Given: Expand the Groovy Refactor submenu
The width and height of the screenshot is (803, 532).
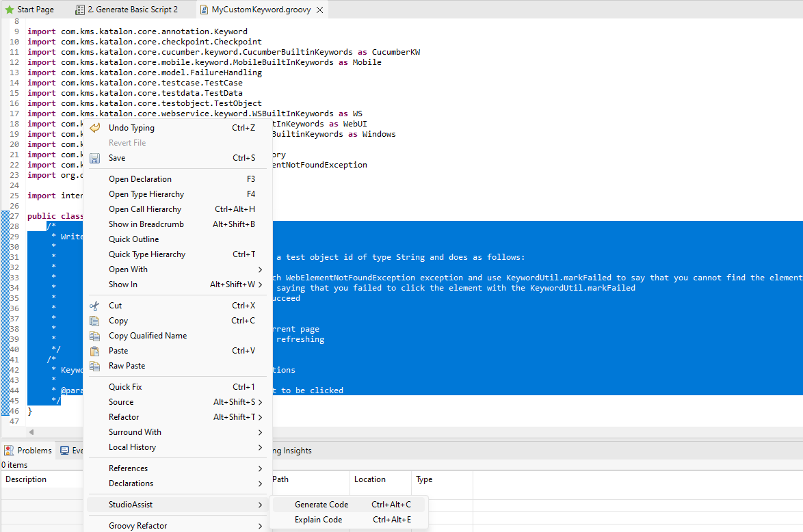Looking at the screenshot, I should pos(260,526).
